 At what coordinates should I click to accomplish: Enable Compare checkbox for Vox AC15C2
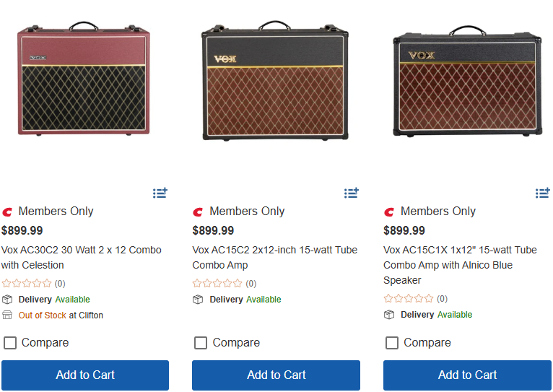[x=201, y=343]
